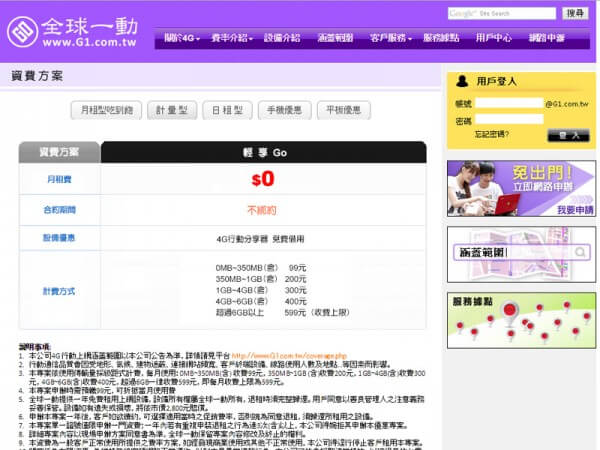Click the 資費方案 table header tab
Image resolution: width=600 pixels, height=450 pixels.
point(59,152)
